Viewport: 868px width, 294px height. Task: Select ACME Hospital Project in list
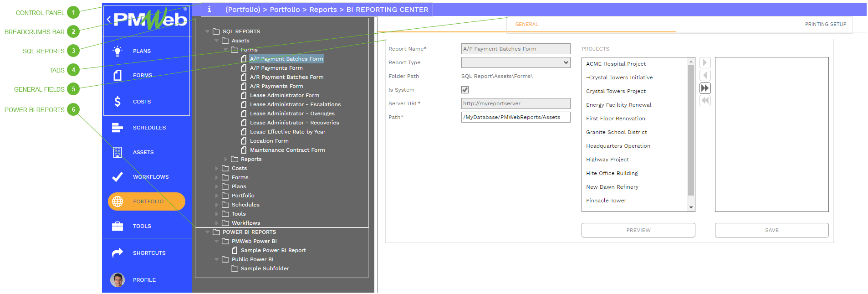coord(616,64)
